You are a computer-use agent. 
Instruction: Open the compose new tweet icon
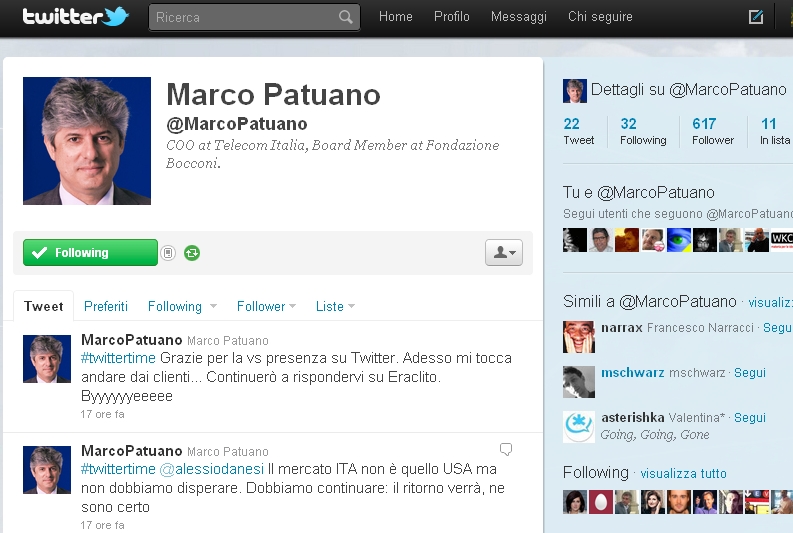[756, 17]
